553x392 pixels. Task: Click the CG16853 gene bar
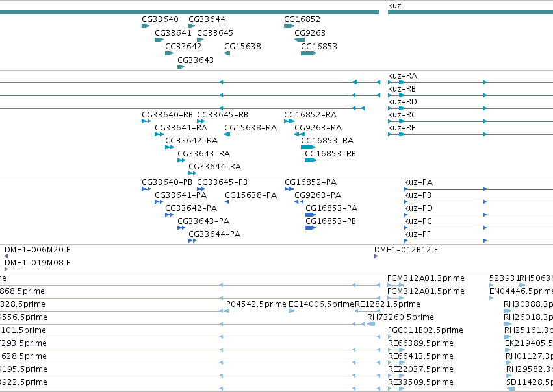coord(309,53)
